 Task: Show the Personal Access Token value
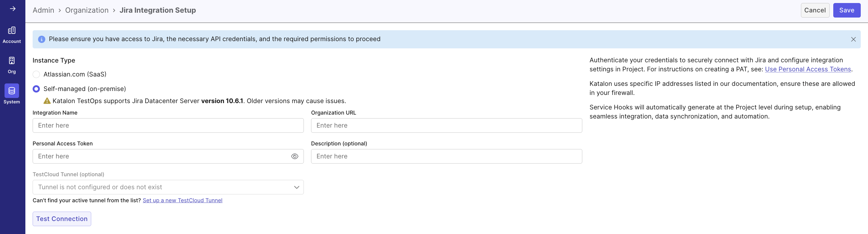(294, 156)
